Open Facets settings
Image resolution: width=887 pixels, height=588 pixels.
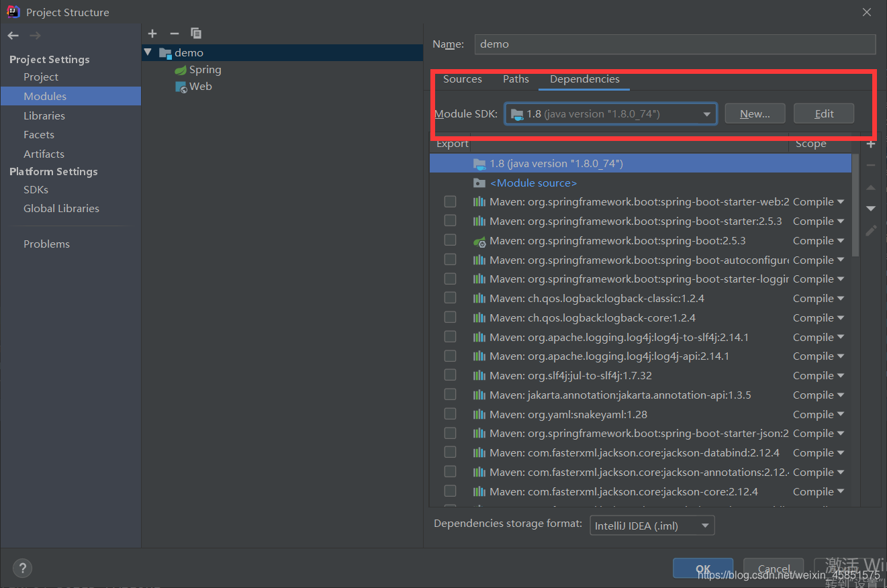[x=38, y=135]
